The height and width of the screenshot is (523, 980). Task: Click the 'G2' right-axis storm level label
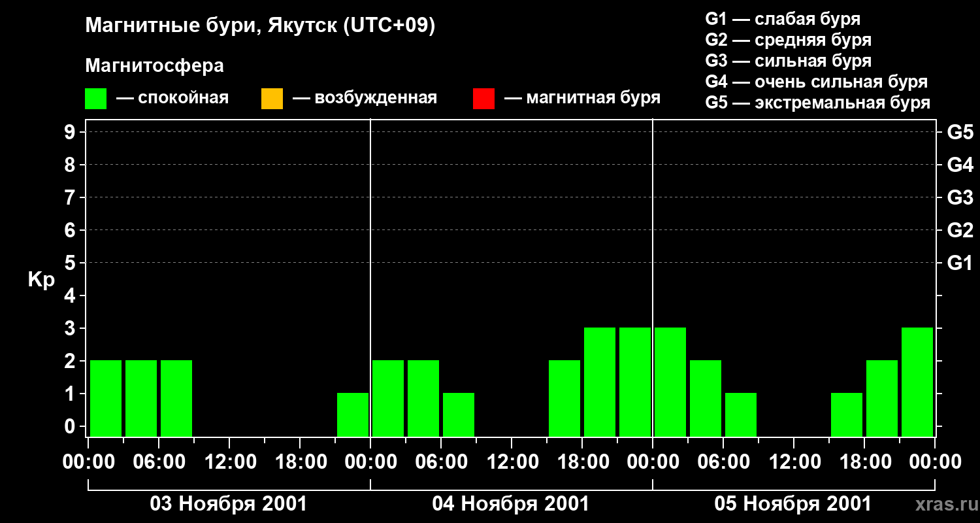point(960,230)
